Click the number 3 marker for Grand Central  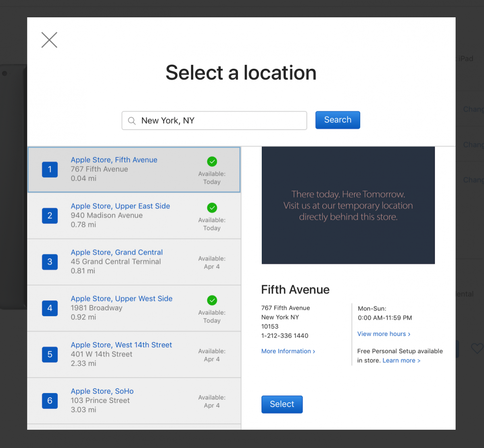50,262
